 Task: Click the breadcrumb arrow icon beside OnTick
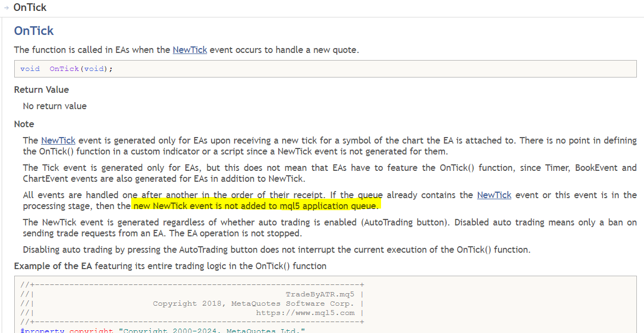click(x=7, y=8)
